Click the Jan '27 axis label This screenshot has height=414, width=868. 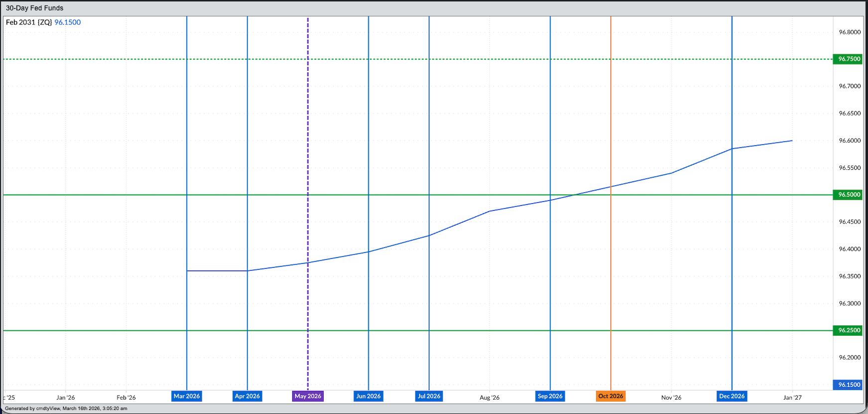(792, 398)
